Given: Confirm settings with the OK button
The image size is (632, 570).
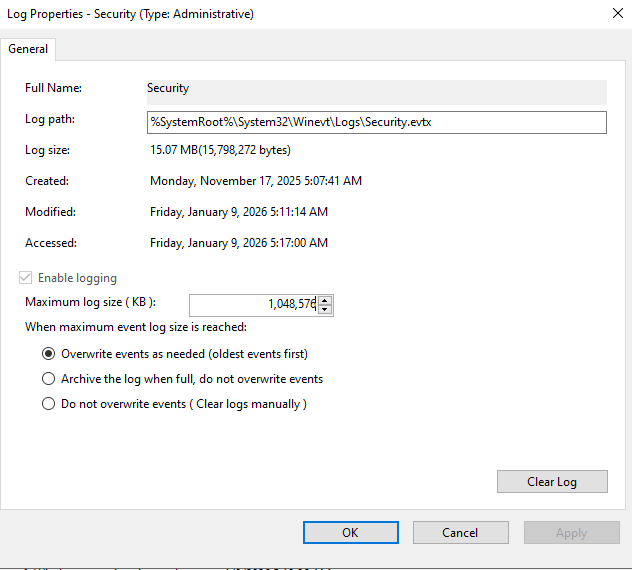Looking at the screenshot, I should [350, 533].
